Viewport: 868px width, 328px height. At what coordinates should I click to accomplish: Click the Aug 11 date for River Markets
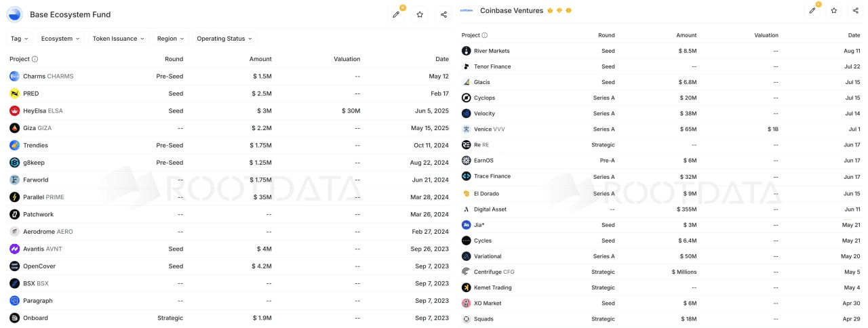pyautogui.click(x=852, y=51)
